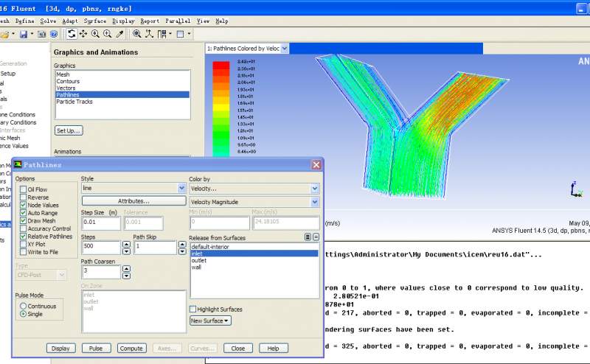Uncheck Relative Pathlines
The width and height of the screenshot is (590, 364).
[x=24, y=236]
